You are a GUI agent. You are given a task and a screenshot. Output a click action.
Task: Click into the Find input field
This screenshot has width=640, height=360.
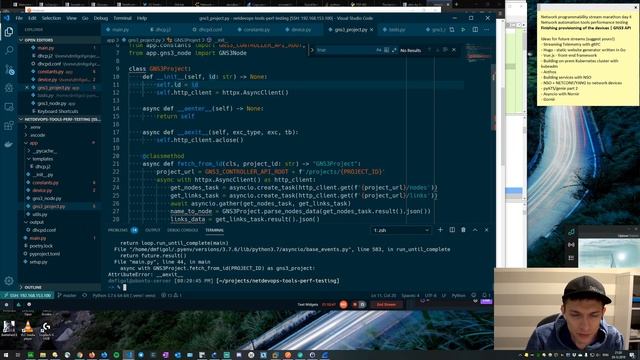345,50
